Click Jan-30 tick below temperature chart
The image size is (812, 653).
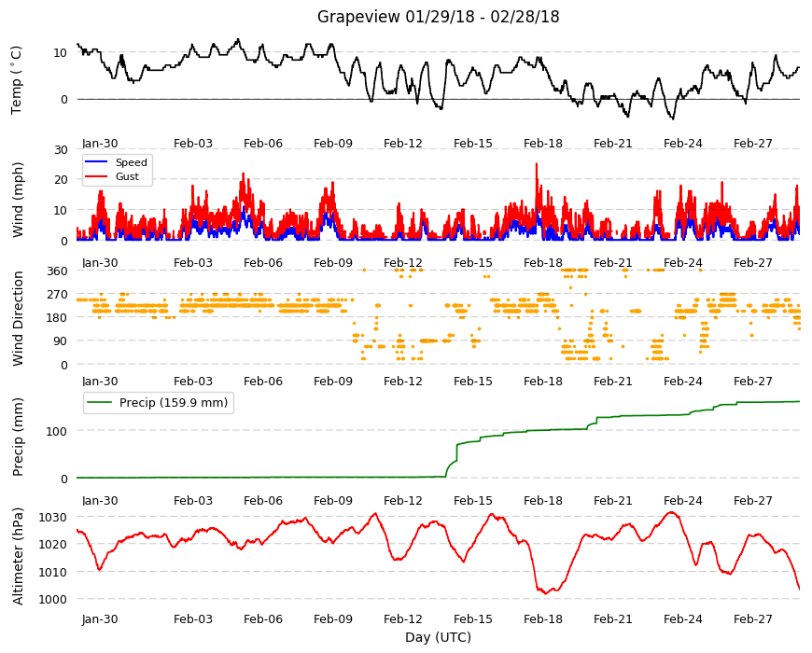point(100,144)
